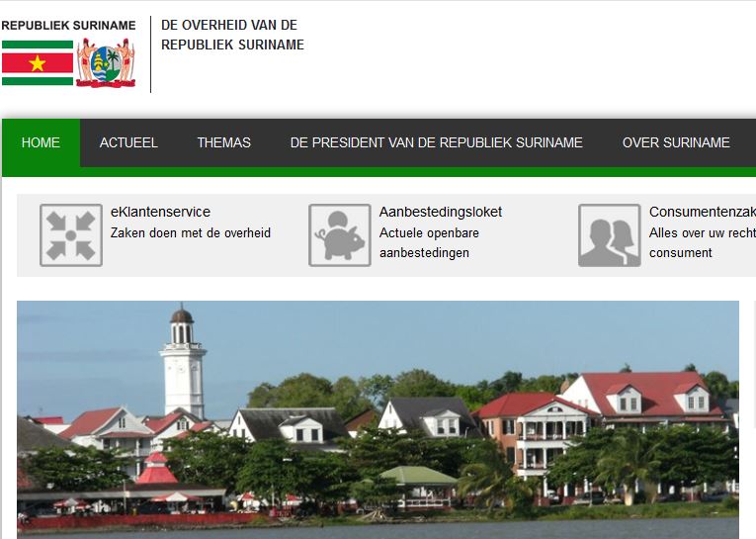
Task: Click the white clock tower in banner photo
Action: point(183,366)
